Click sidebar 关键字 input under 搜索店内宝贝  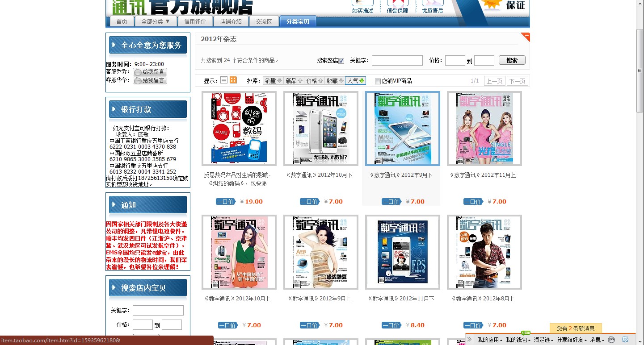(x=158, y=310)
